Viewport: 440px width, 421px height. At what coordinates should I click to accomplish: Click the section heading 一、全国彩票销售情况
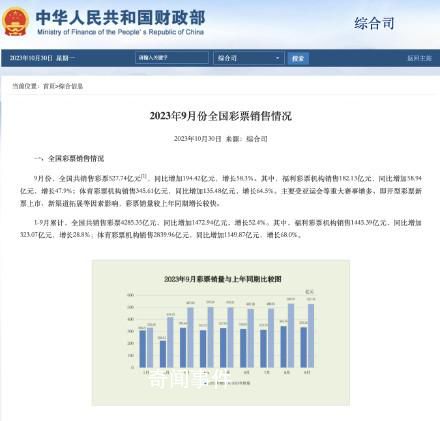click(69, 158)
